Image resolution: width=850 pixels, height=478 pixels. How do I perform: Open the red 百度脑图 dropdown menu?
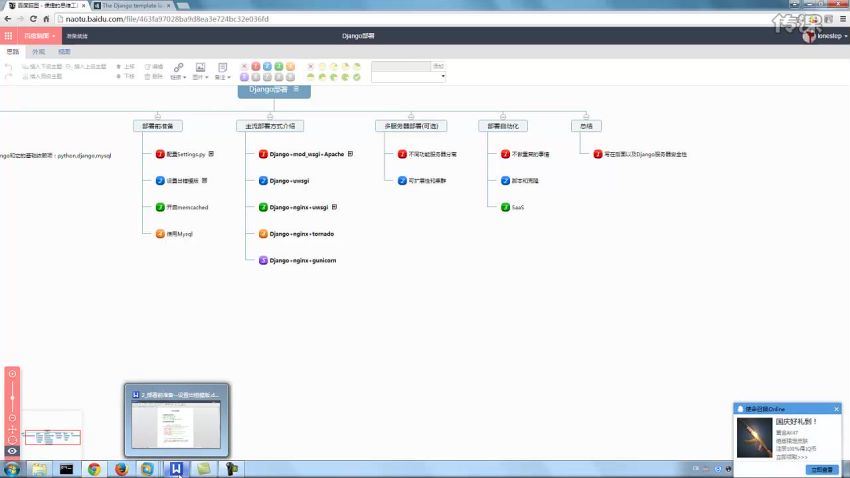pyautogui.click(x=39, y=36)
